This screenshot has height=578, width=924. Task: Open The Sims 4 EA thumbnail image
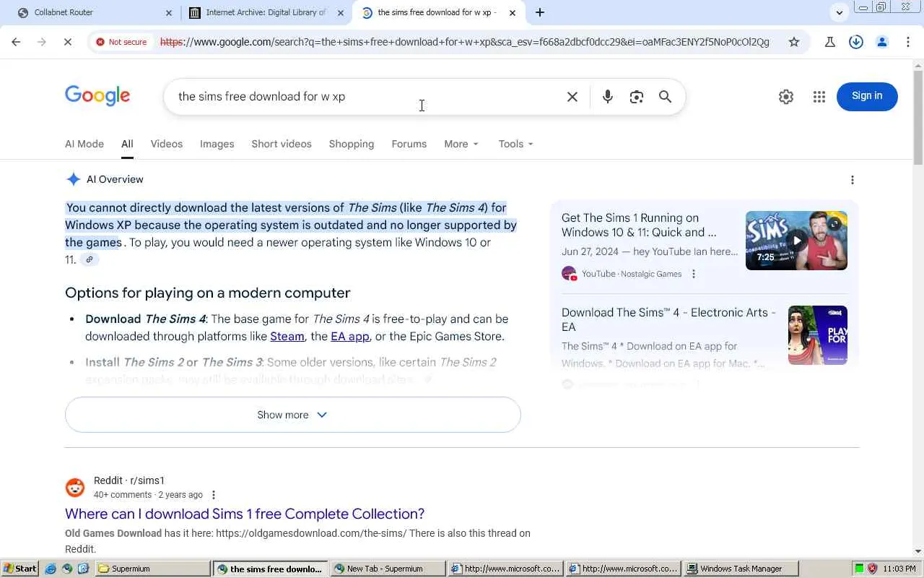tap(818, 335)
